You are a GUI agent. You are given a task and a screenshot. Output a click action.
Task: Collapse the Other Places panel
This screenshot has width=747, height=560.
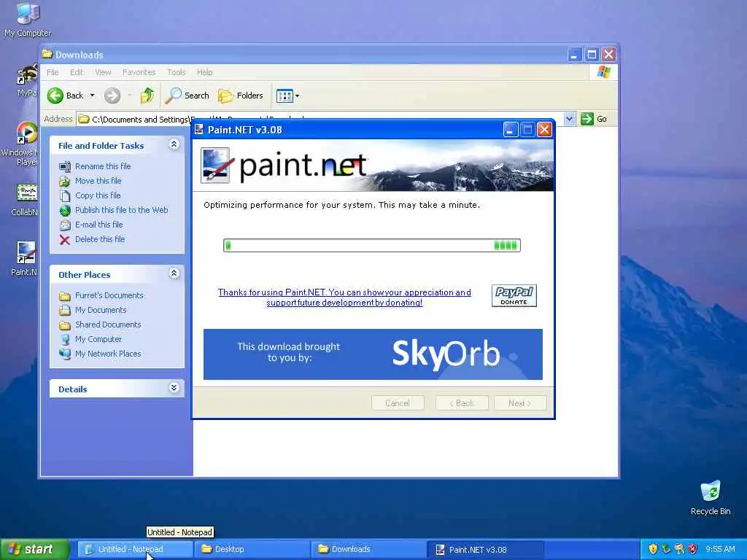pyautogui.click(x=174, y=273)
